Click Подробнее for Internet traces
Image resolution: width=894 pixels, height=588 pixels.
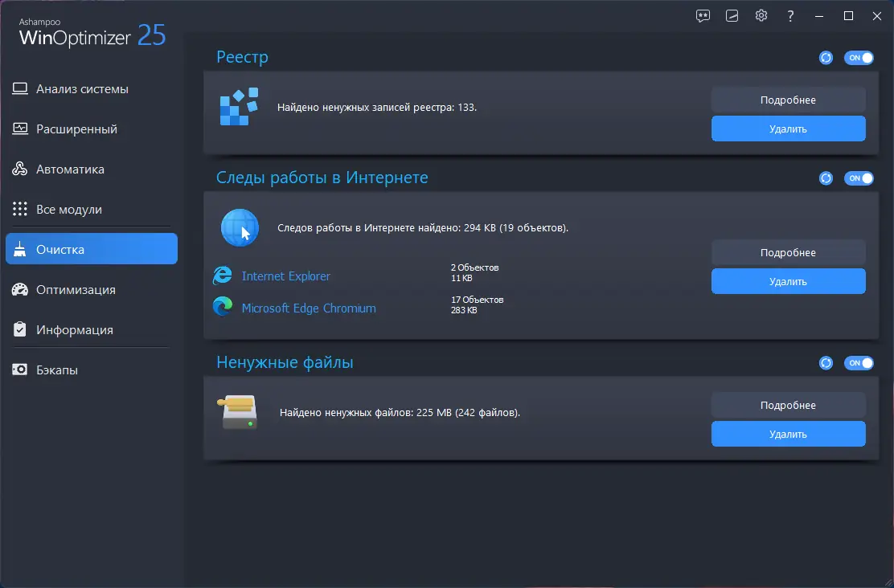click(x=788, y=252)
